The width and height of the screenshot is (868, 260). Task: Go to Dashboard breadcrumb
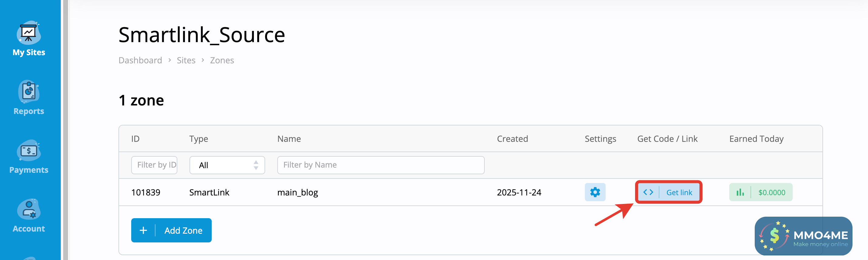click(x=140, y=60)
